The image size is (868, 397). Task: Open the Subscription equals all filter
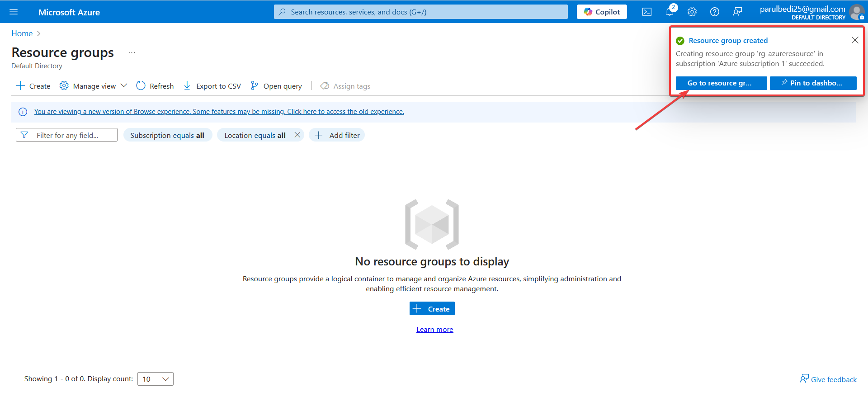(167, 135)
